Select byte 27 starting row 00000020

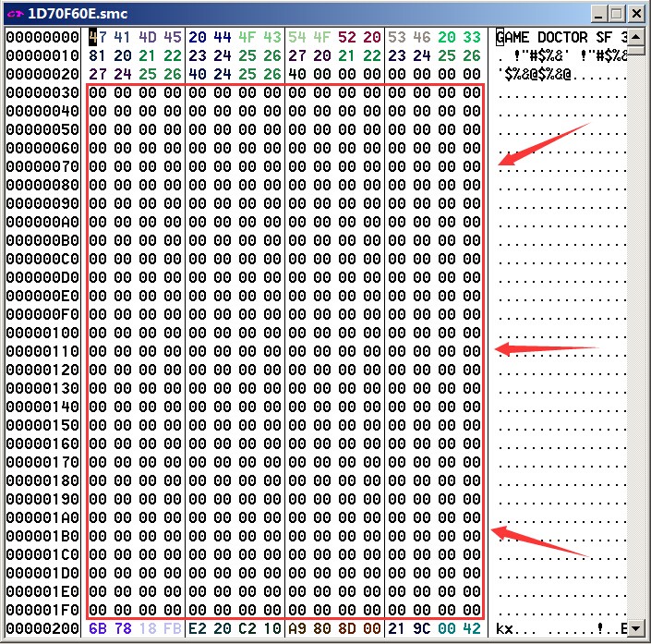tap(97, 75)
